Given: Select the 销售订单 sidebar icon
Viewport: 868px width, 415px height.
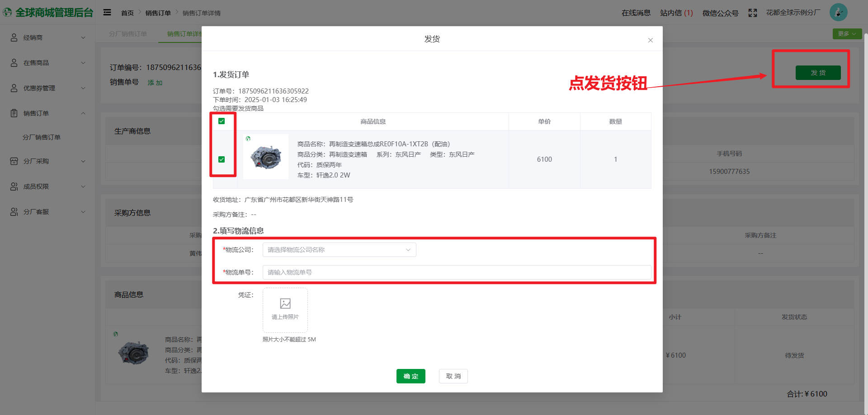Looking at the screenshot, I should click(14, 113).
